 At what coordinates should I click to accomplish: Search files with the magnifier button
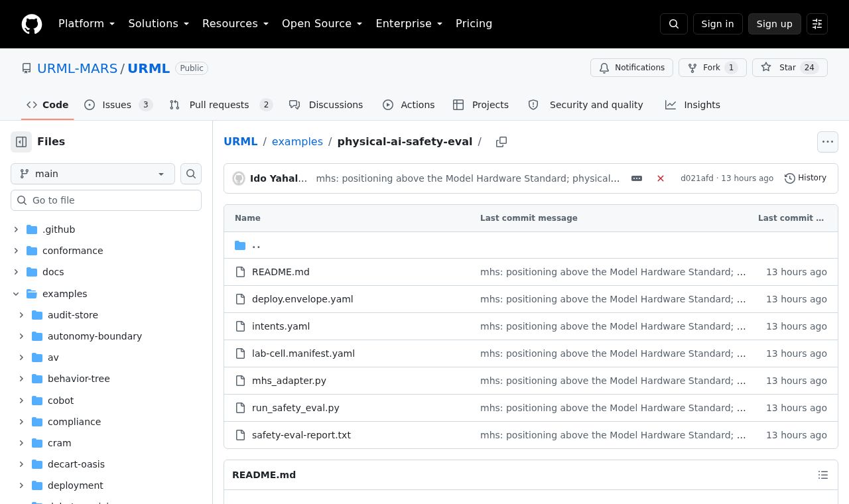[191, 174]
